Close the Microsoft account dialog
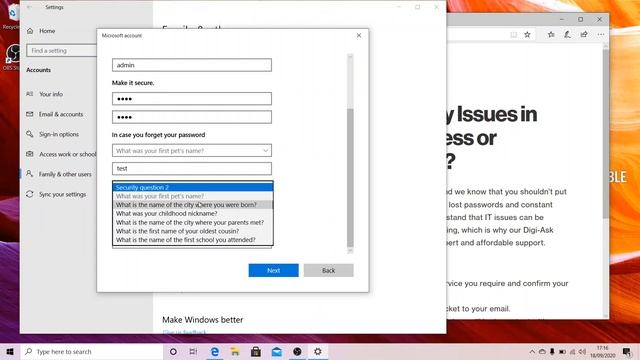This screenshot has width=640, height=360. click(359, 36)
